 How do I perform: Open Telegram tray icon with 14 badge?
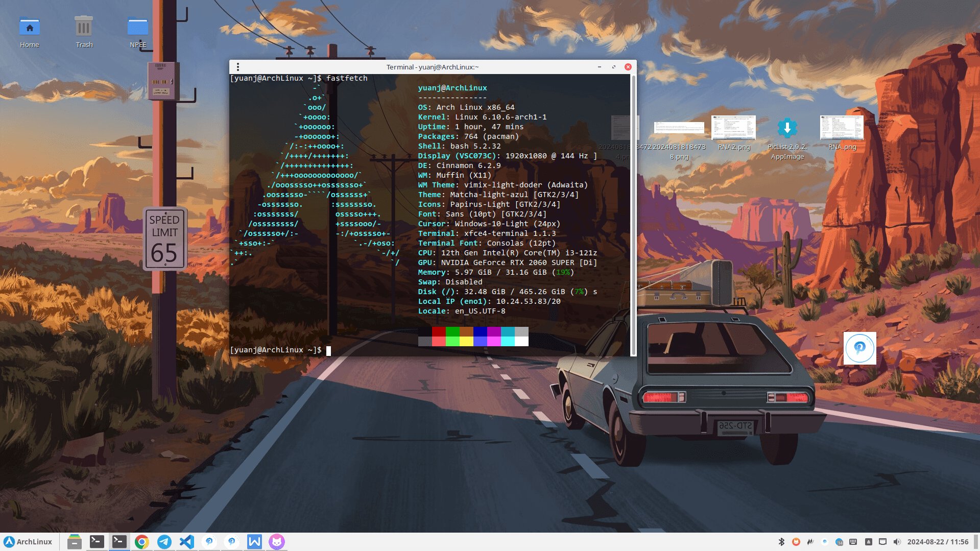click(x=839, y=542)
